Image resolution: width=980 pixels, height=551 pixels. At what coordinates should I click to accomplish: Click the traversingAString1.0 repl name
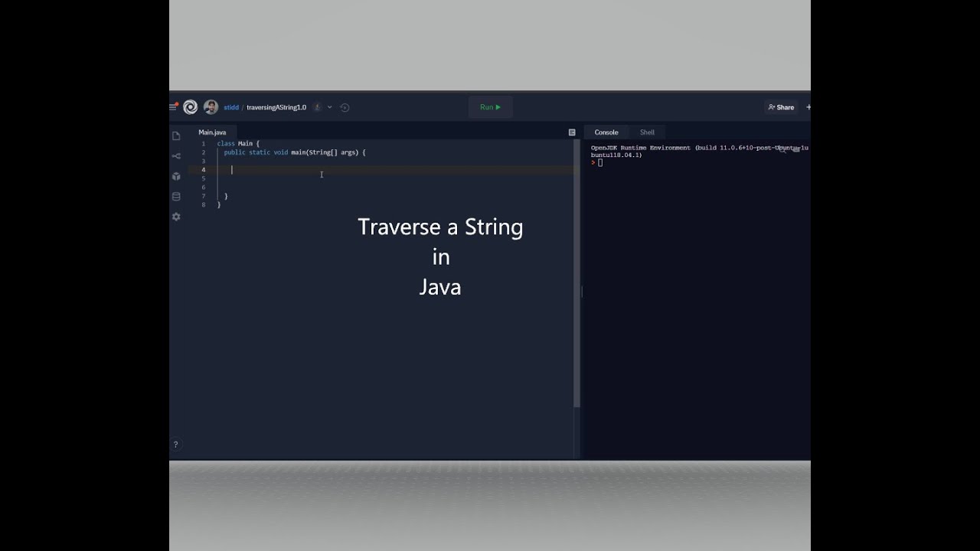tap(276, 107)
